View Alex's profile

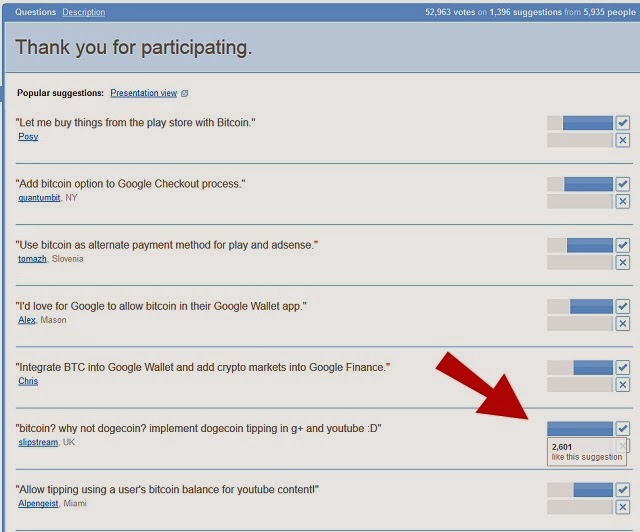tap(27, 320)
